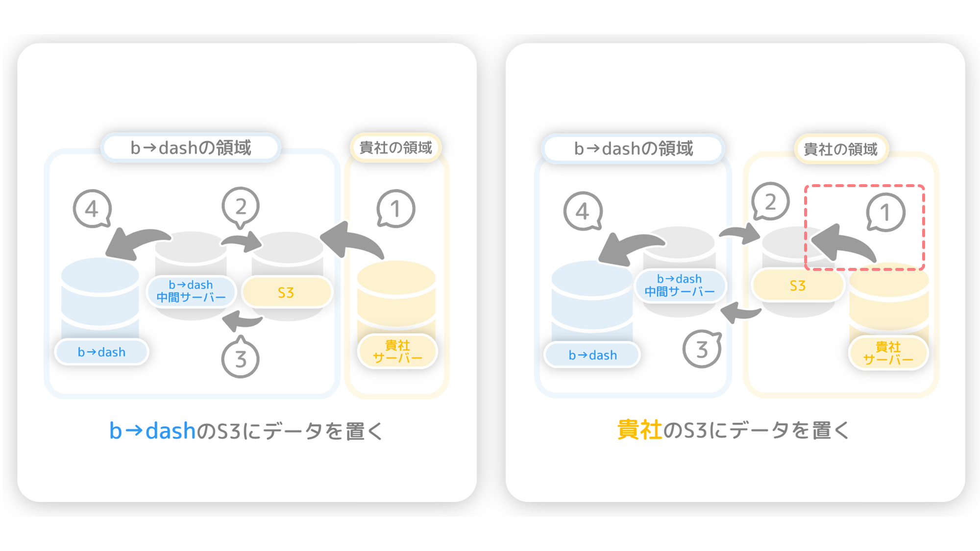This screenshot has height=551, width=980.
Task: Click step 3 bubble in left diagram
Action: [x=240, y=357]
